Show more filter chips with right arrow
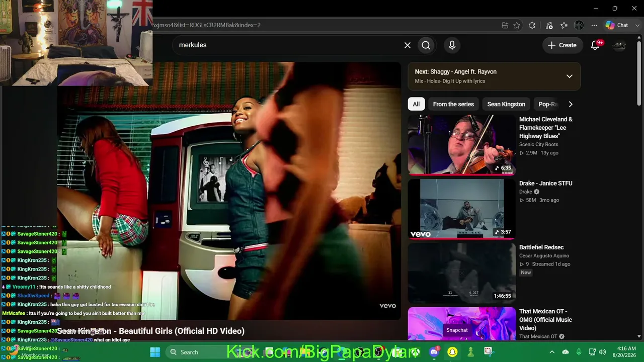 (x=570, y=104)
